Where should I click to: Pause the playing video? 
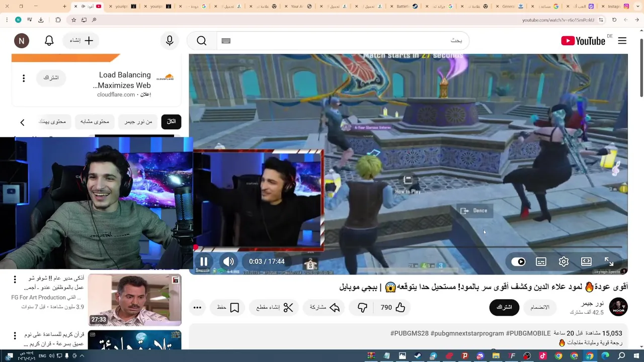204,261
